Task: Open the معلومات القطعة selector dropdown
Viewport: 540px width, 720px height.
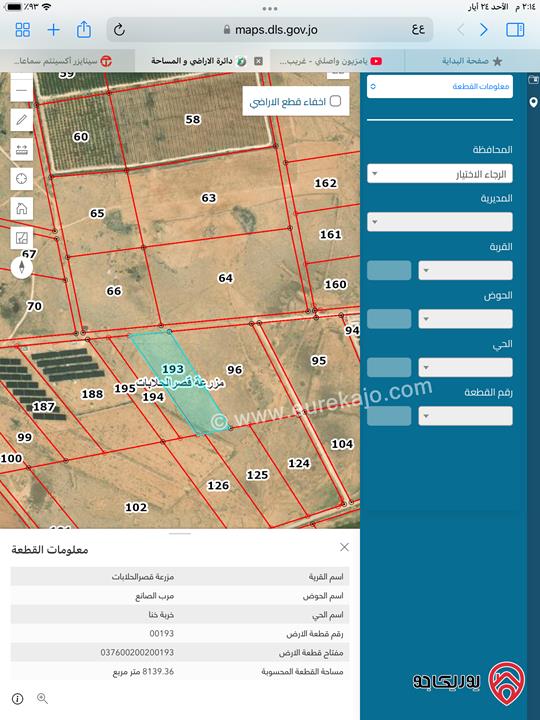Action: click(440, 86)
